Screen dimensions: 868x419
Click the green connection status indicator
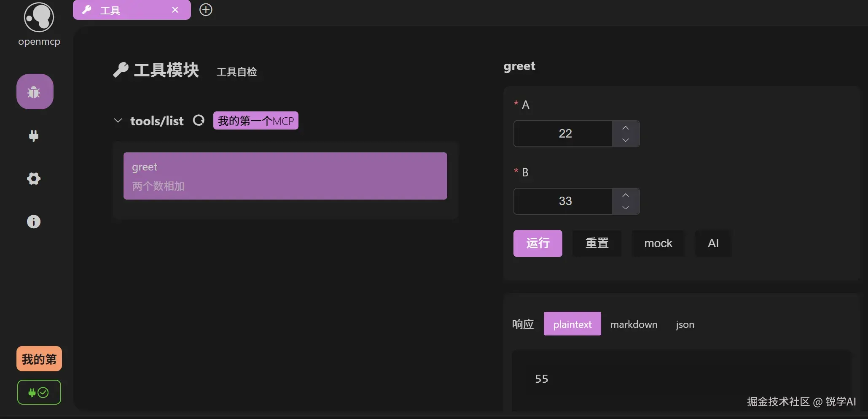39,392
